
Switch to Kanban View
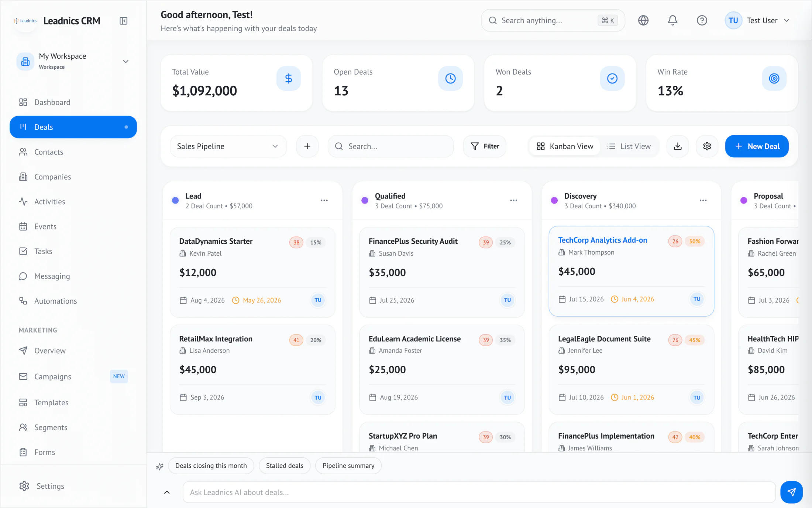point(565,146)
